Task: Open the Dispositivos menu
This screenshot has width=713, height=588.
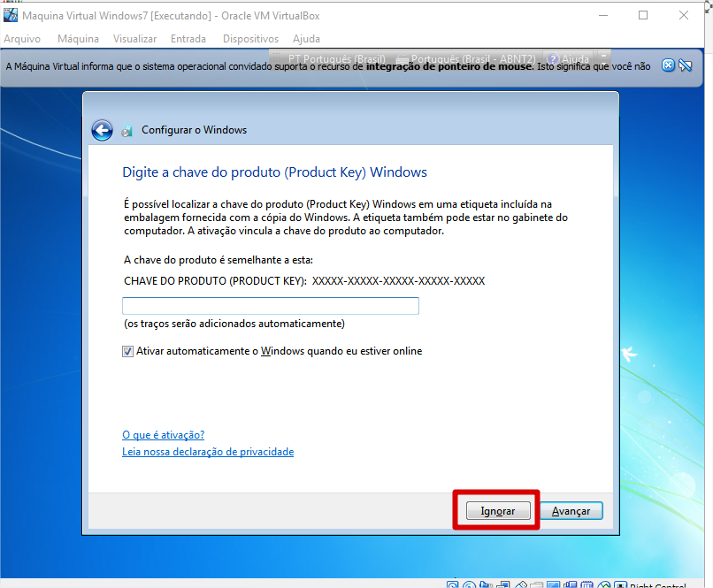Action: click(250, 39)
